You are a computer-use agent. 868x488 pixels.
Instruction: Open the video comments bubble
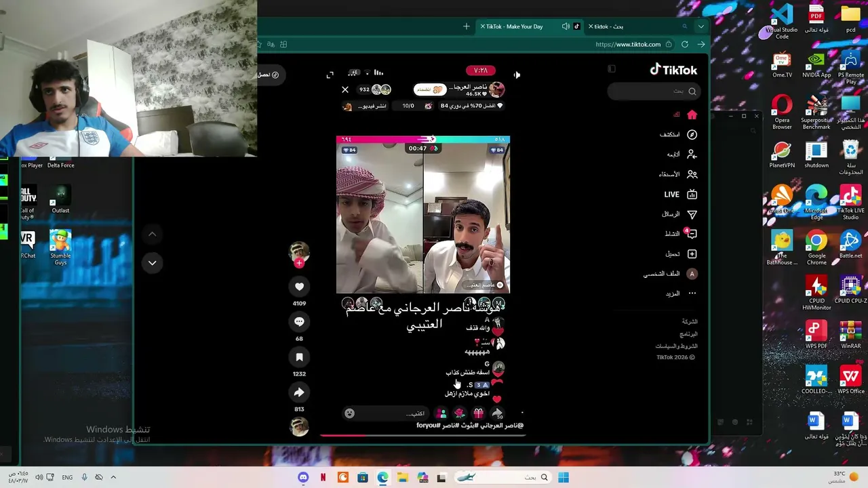pyautogui.click(x=299, y=322)
